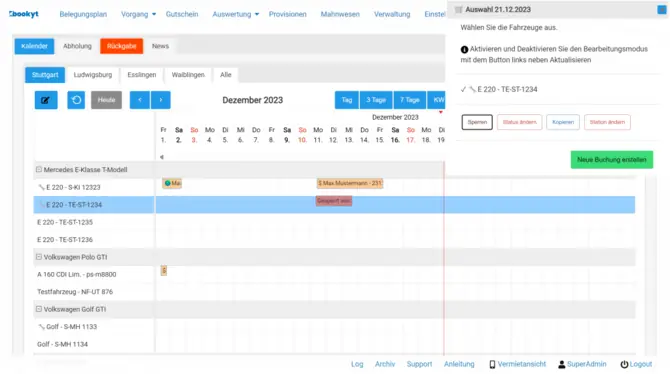Deselect E 220 - TE-ST-1234 checkmark in the panel
This screenshot has width=670, height=374.
point(463,89)
